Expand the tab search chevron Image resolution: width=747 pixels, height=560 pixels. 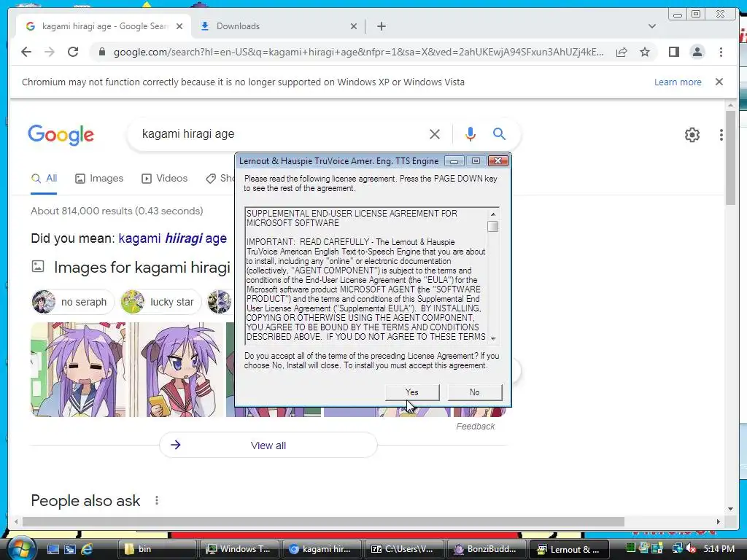(652, 26)
